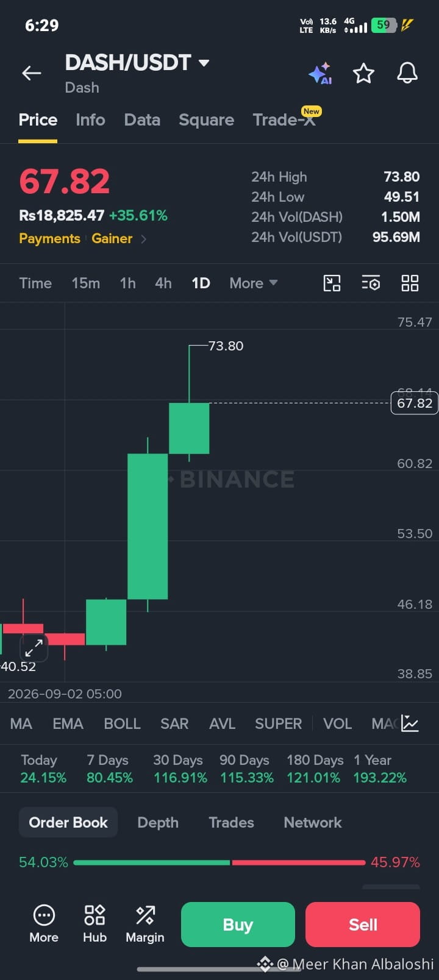Toggle the VOL indicator
Screen dimensions: 439x980
click(x=337, y=723)
